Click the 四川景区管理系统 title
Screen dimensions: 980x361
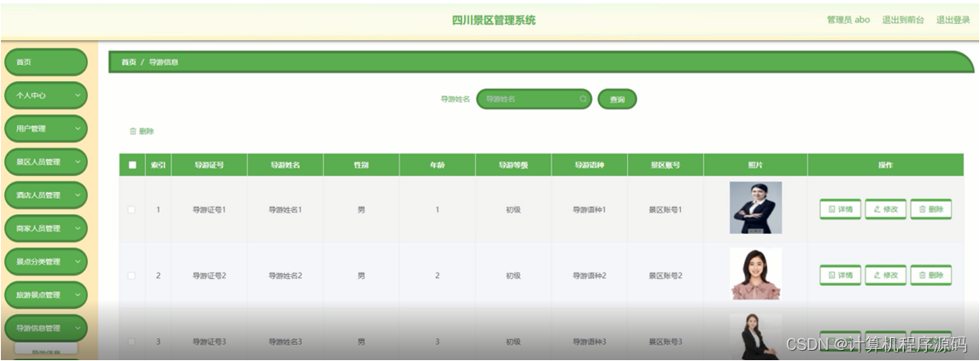[x=494, y=20]
